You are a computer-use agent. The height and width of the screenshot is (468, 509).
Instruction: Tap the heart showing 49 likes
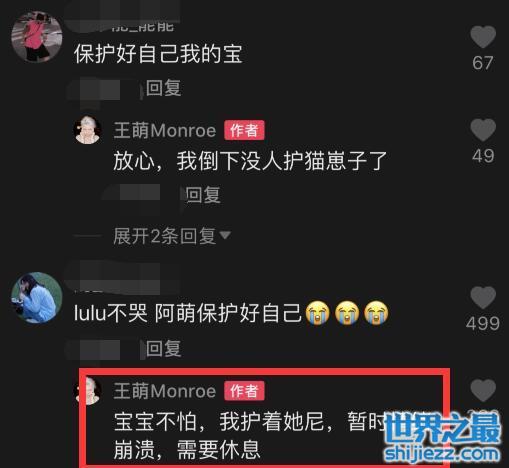(483, 130)
